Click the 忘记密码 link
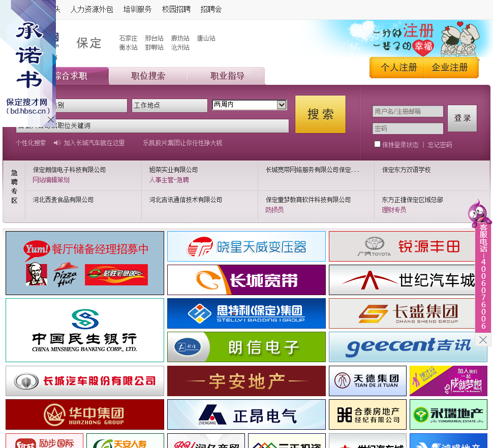Viewport: 493px width, 448px height. [440, 145]
